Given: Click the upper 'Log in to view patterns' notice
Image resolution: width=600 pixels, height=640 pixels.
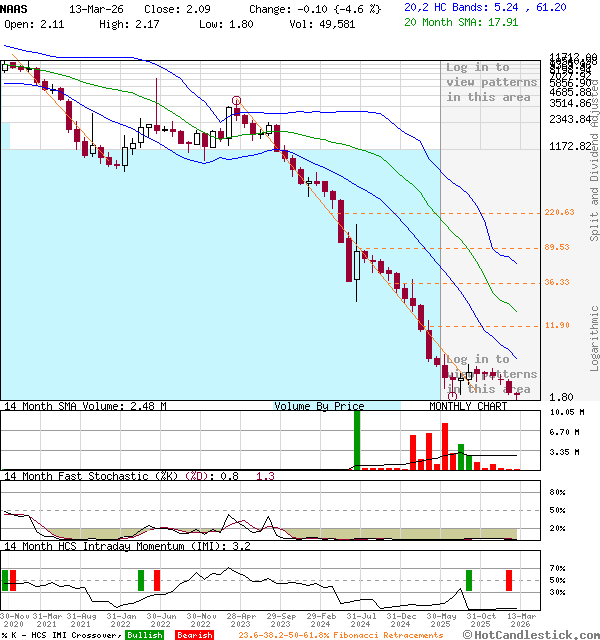Looking at the screenshot, I should pyautogui.click(x=491, y=82).
